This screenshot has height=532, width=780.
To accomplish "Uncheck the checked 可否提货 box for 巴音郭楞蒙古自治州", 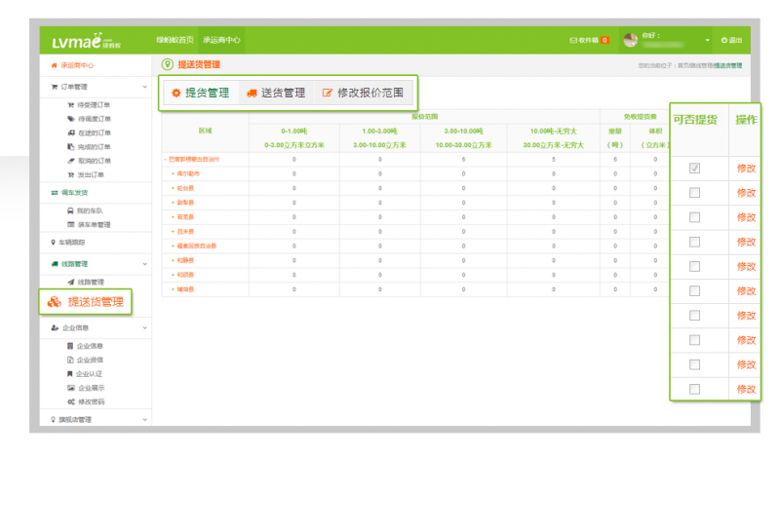I will [x=694, y=168].
